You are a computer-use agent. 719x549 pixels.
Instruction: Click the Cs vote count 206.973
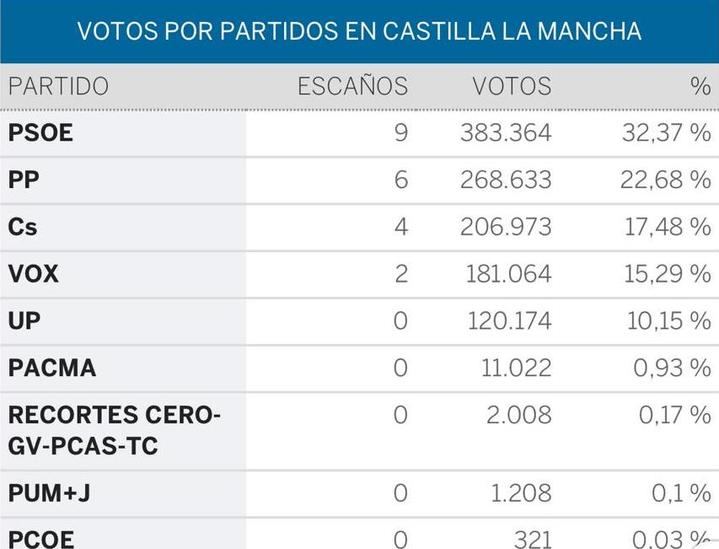(x=506, y=227)
